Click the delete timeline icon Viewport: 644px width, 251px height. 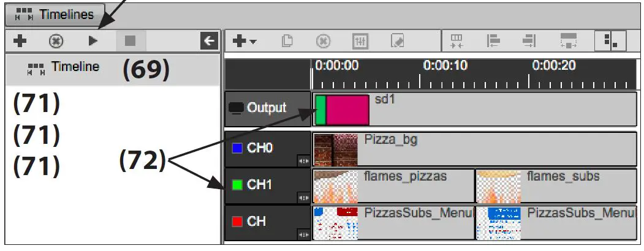point(56,41)
